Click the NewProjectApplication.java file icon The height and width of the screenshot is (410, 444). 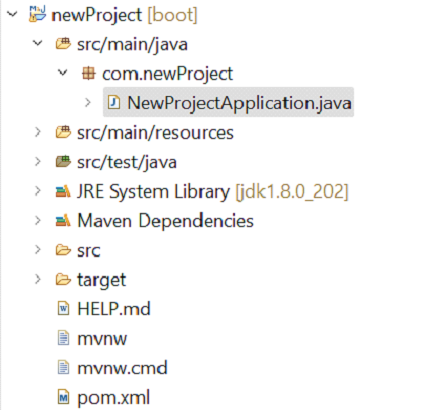(114, 102)
